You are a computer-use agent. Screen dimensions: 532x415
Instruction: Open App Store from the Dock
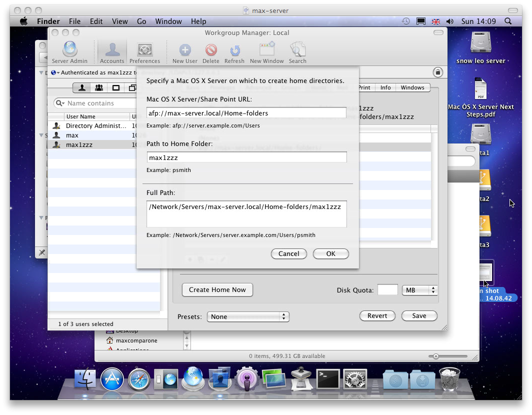[x=111, y=378]
